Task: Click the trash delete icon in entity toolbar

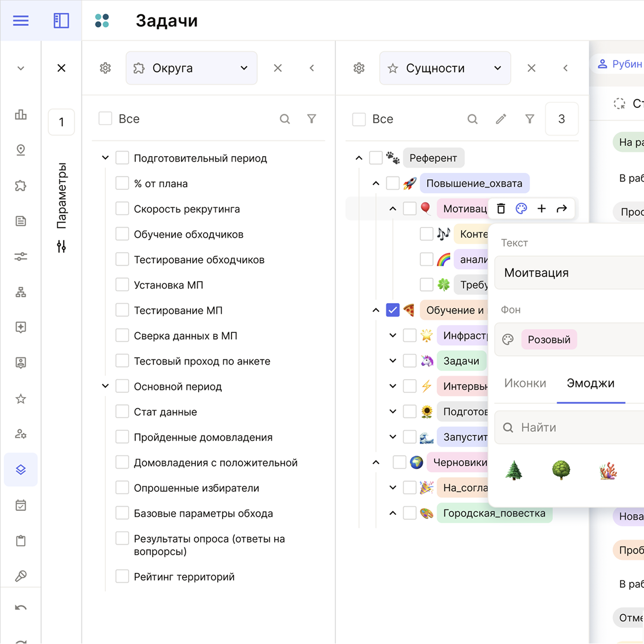Action: [x=501, y=209]
